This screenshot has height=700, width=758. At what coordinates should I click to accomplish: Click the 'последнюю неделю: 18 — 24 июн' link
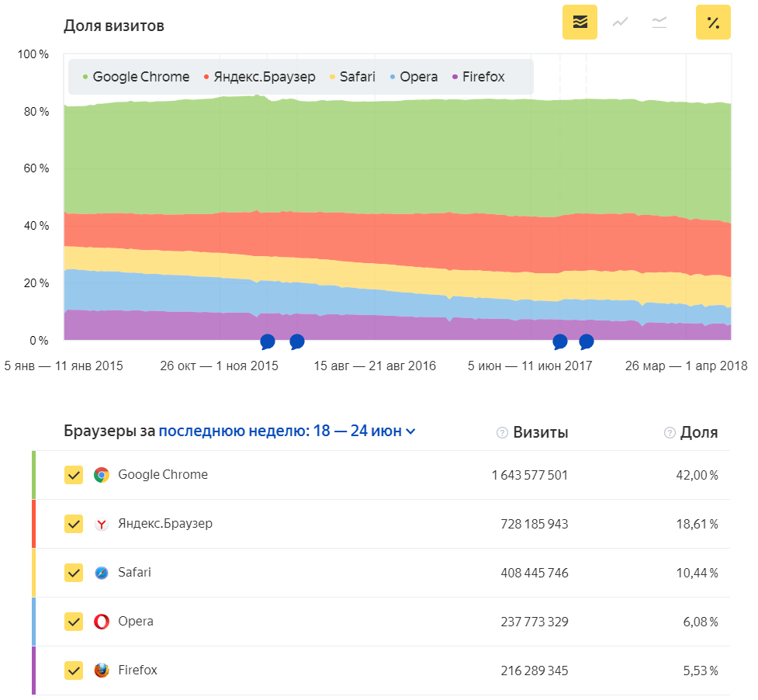[280, 431]
